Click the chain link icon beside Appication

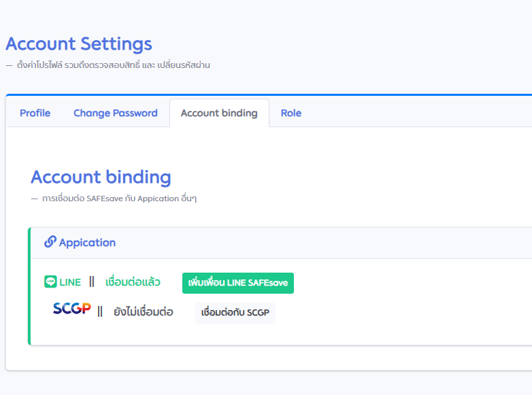pyautogui.click(x=50, y=242)
